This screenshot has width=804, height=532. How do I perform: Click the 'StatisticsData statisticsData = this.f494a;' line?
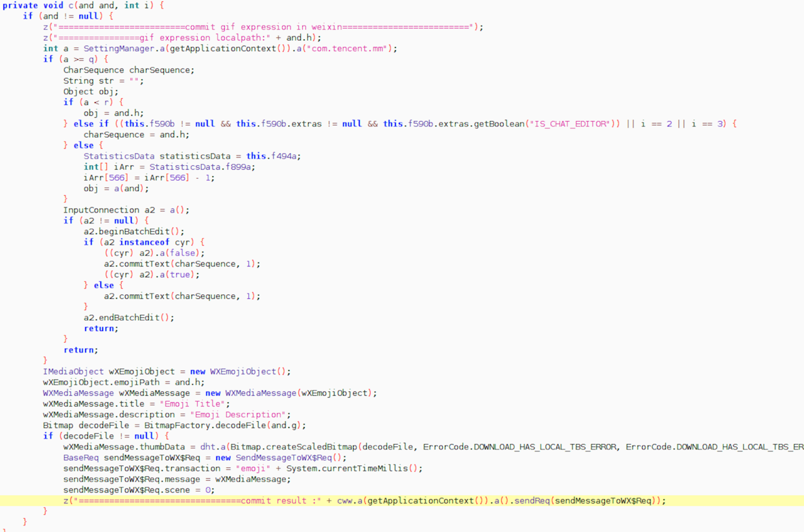click(x=192, y=156)
